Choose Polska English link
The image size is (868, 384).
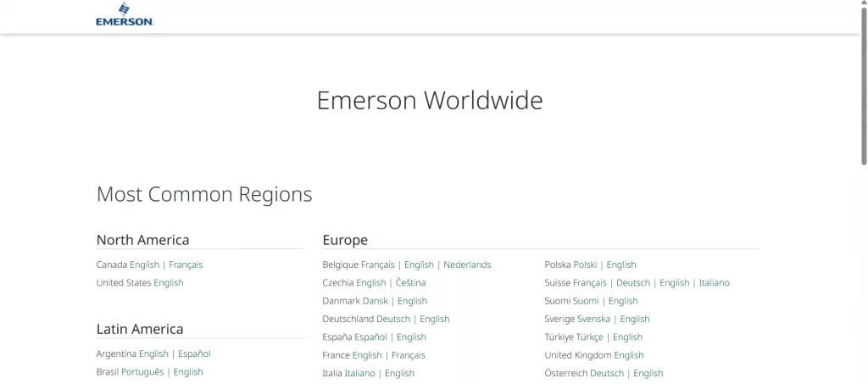coord(621,265)
